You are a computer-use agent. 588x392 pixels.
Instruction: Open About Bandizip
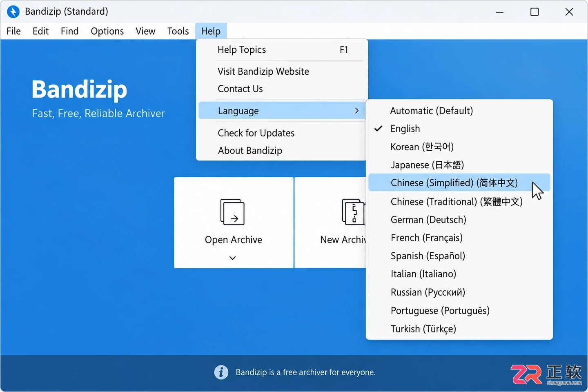282,151
